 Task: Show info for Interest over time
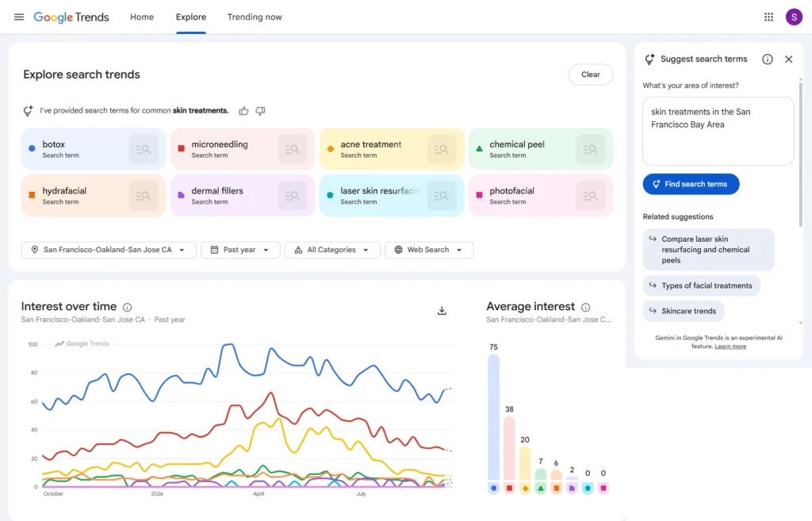[128, 307]
